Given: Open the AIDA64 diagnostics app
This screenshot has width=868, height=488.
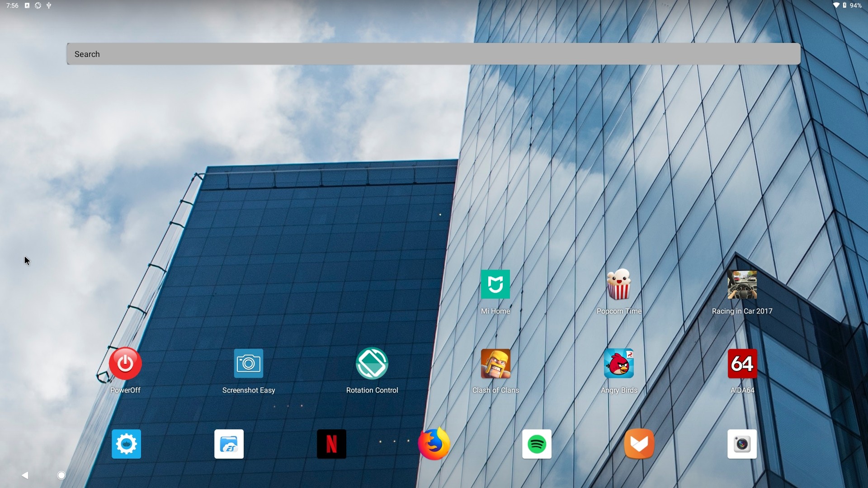Looking at the screenshot, I should [x=742, y=363].
